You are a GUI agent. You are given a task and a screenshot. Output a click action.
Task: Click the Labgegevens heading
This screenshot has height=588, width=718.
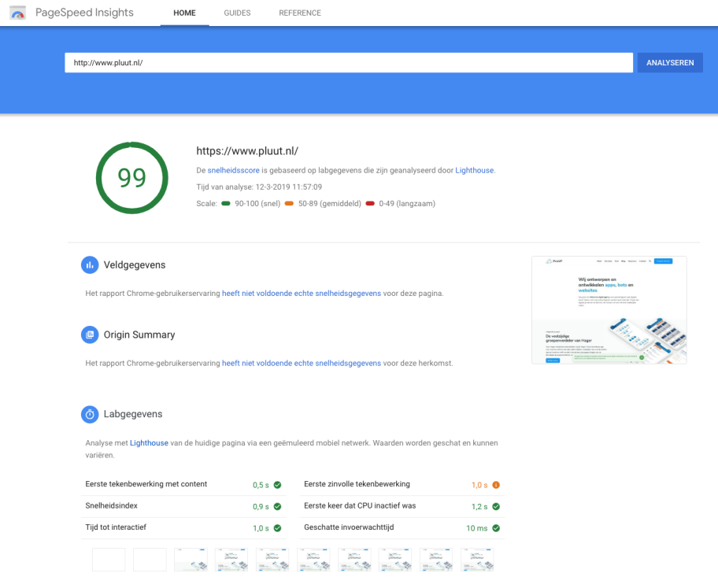pos(133,414)
